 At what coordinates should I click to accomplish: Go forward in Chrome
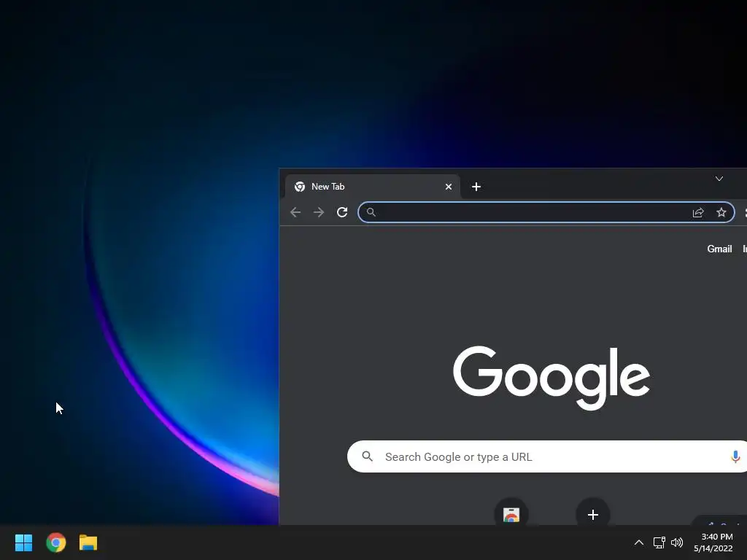click(319, 212)
